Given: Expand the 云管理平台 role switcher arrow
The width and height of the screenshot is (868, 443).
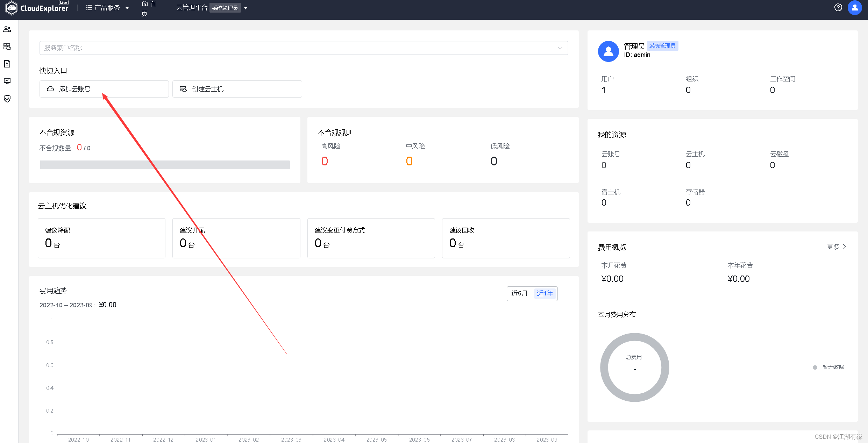Looking at the screenshot, I should tap(246, 8).
